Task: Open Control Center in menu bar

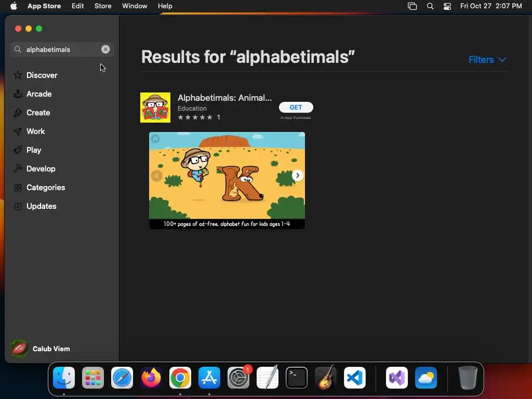Action: pos(447,6)
